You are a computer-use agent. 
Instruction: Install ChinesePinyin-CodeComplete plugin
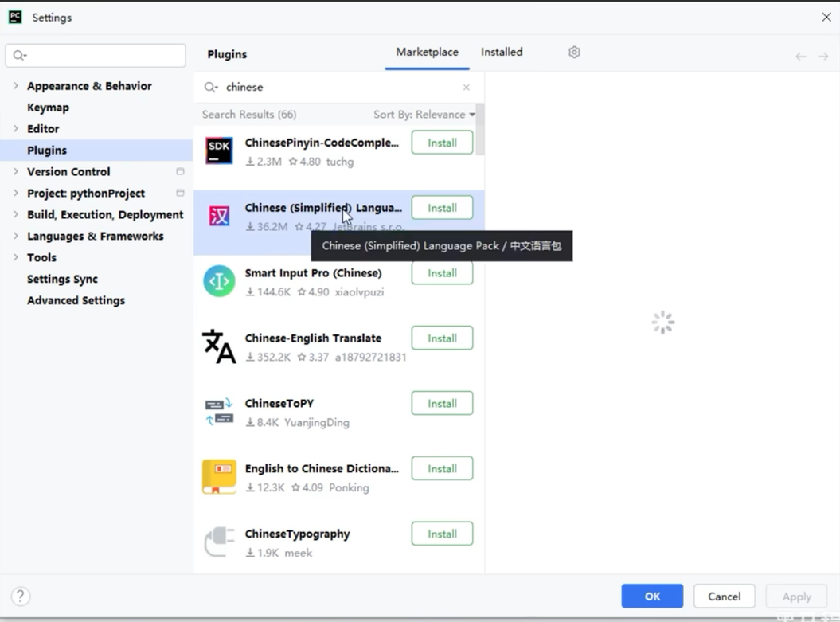[x=442, y=143]
